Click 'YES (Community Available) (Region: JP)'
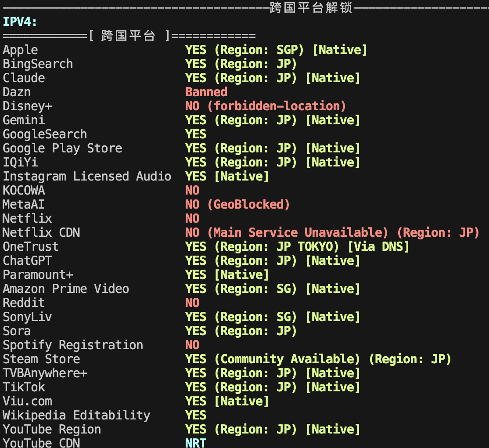Viewport: 489px width, 448px height. pos(318,359)
